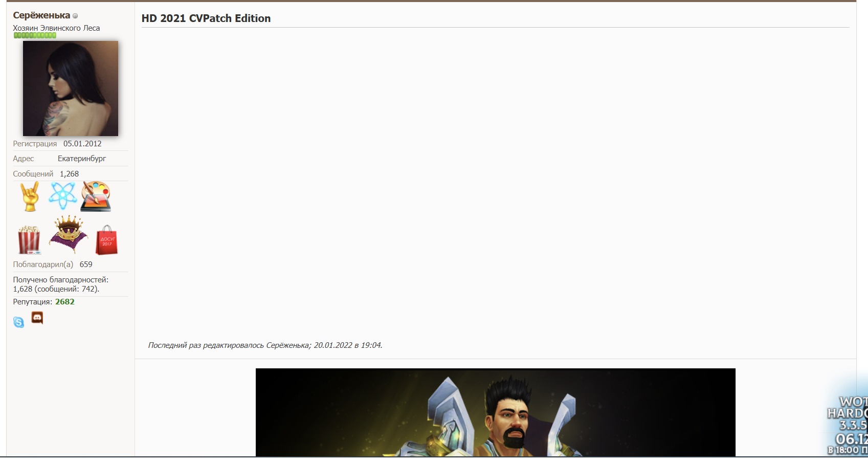This screenshot has height=463, width=868.
Task: Click the user's avatar picture
Action: point(71,89)
